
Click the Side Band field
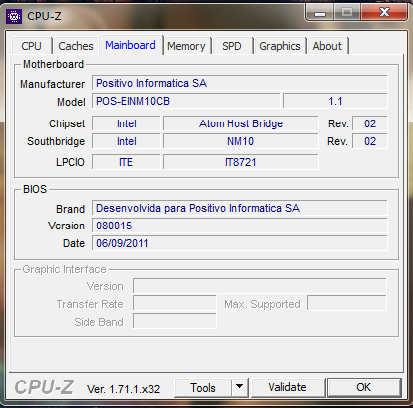[x=175, y=321]
